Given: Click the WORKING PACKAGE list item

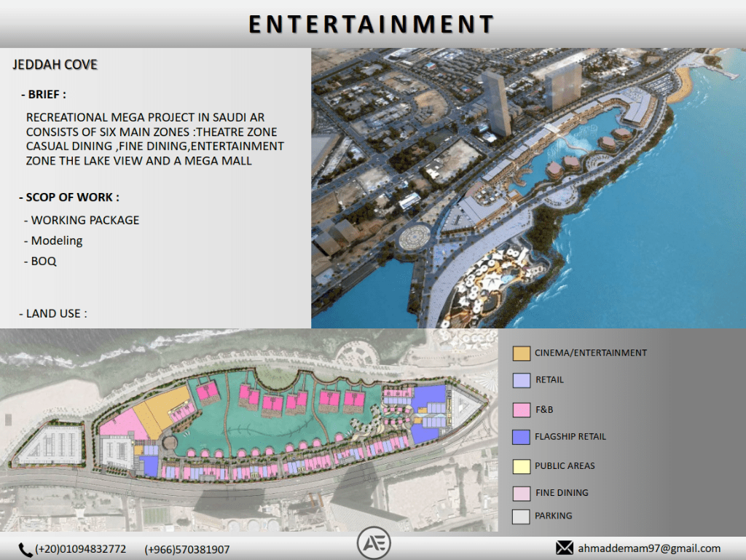Looking at the screenshot, I should pyautogui.click(x=85, y=220).
